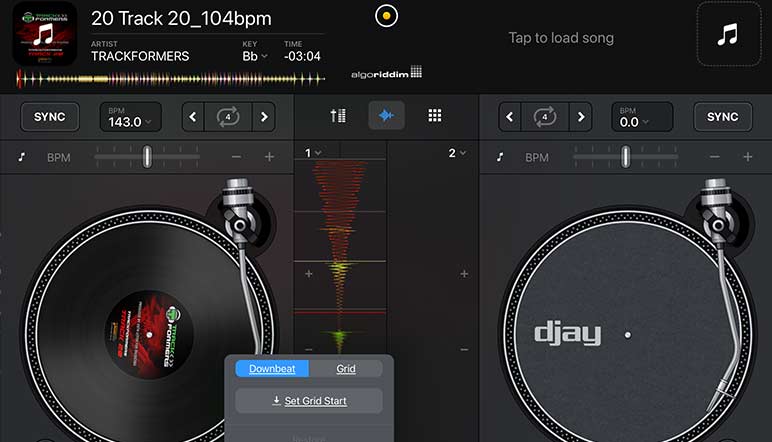Zoom in deck 1 waveform with plus
Screen dimensions: 772x442
tap(309, 274)
